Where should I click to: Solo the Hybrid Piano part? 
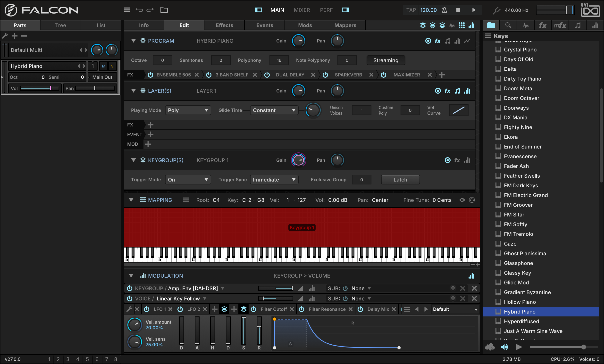coord(112,66)
